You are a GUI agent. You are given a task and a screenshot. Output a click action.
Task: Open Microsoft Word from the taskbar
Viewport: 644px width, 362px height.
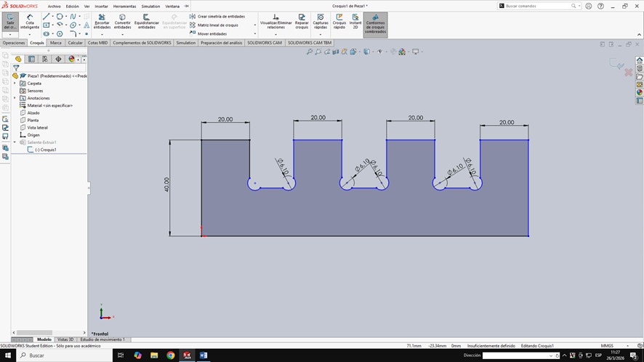[x=204, y=355]
